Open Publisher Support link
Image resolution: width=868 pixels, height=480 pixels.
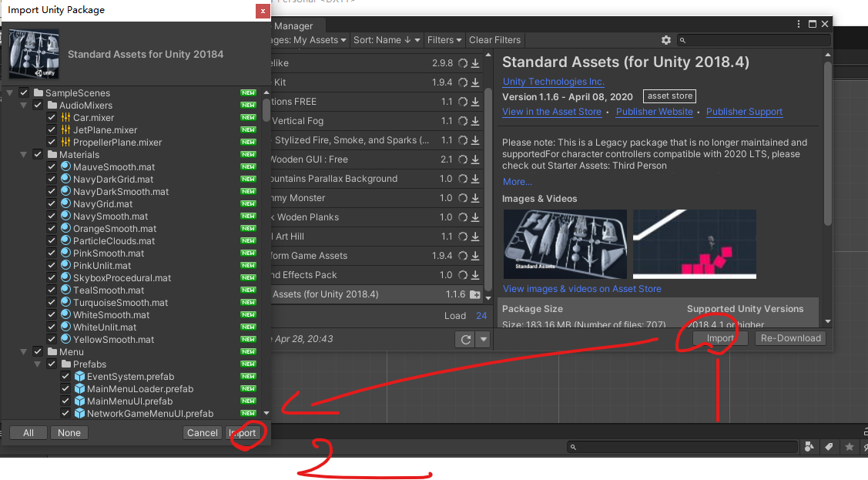tap(744, 111)
